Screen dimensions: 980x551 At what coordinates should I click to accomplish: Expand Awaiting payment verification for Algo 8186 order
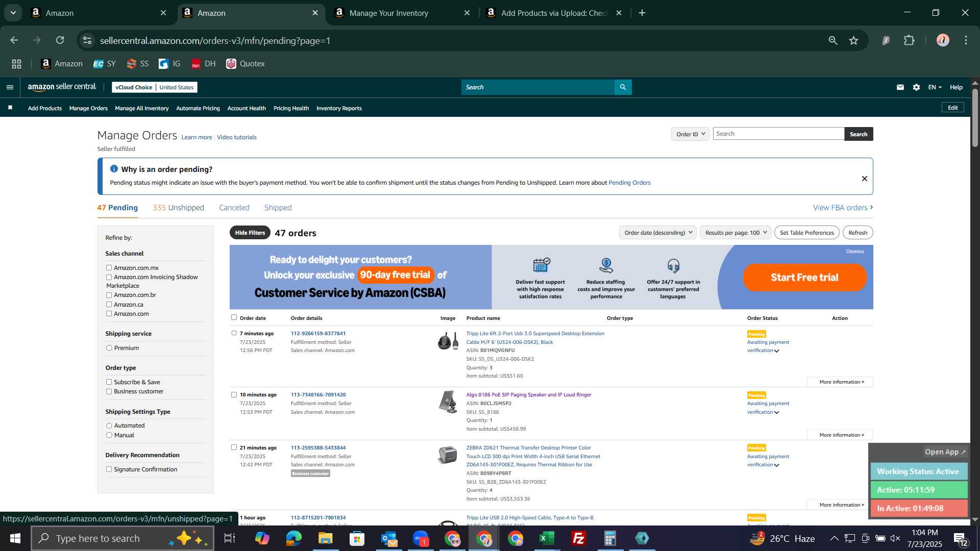coord(768,408)
